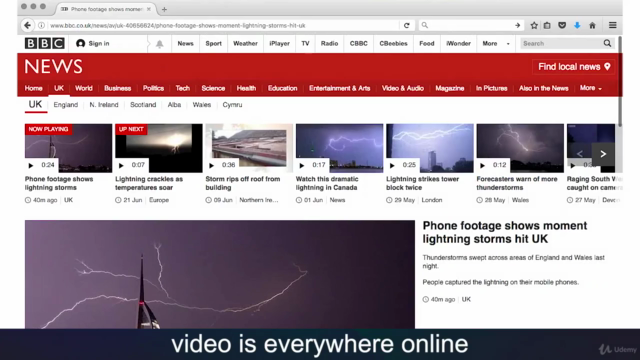Open Alba sub-section link
Viewport: 640px width, 360px height.
point(174,105)
